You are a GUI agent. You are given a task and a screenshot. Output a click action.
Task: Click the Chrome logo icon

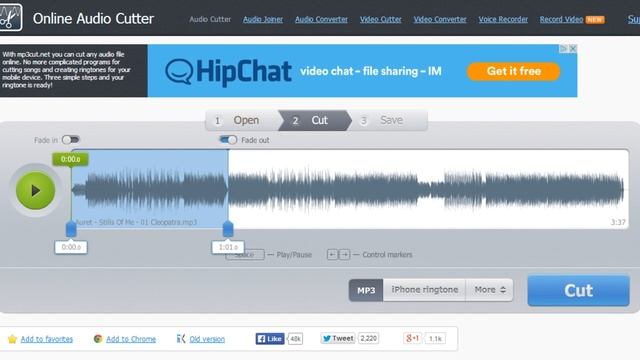point(98,338)
